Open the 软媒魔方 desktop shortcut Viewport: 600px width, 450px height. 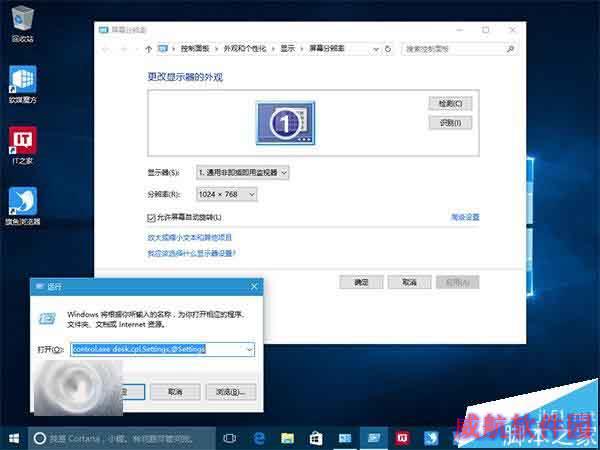click(23, 84)
